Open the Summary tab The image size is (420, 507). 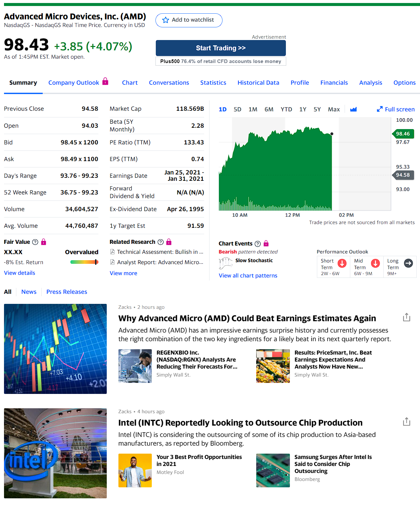click(23, 83)
